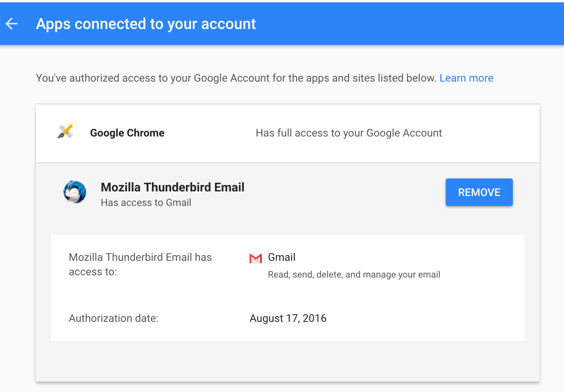
Task: Click the back arrow in the blue header
Action: [11, 24]
